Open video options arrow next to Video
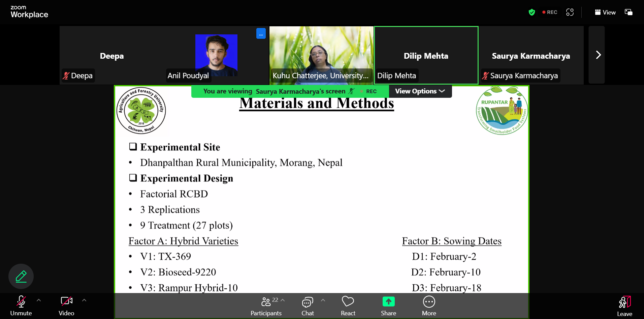Image resolution: width=644 pixels, height=319 pixels. tap(84, 300)
